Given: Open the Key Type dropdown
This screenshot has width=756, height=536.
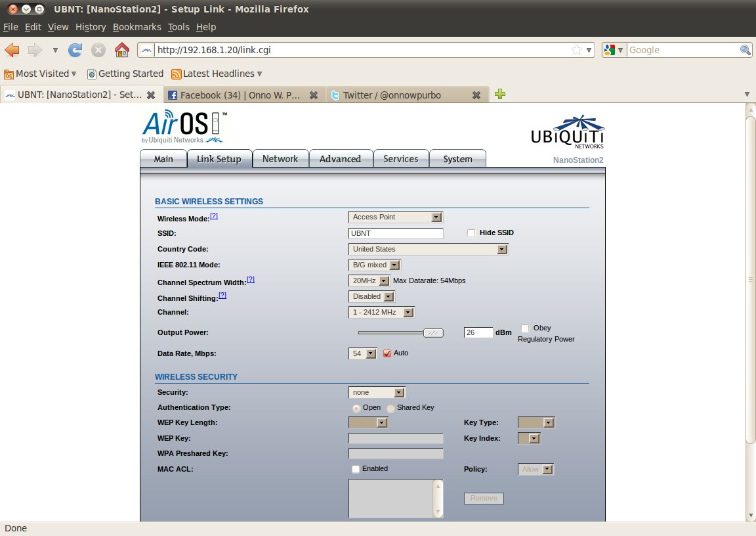Looking at the screenshot, I should pos(536,423).
